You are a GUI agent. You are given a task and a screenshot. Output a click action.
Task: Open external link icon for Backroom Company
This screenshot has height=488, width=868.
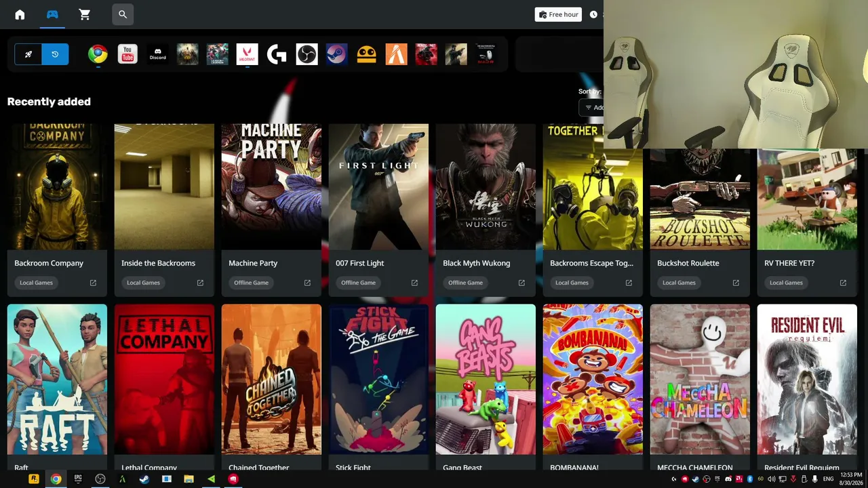click(93, 283)
